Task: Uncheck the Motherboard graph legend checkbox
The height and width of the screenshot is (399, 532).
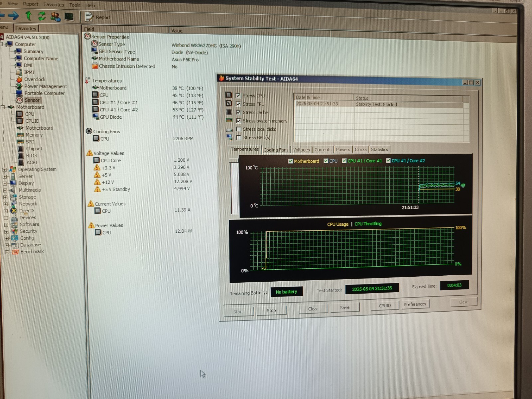Action: click(290, 161)
